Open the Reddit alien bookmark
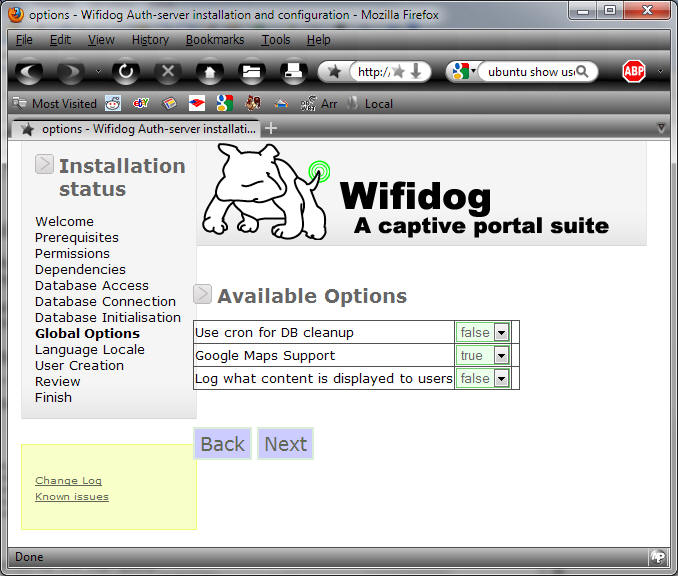The height and width of the screenshot is (576, 678). tap(113, 104)
